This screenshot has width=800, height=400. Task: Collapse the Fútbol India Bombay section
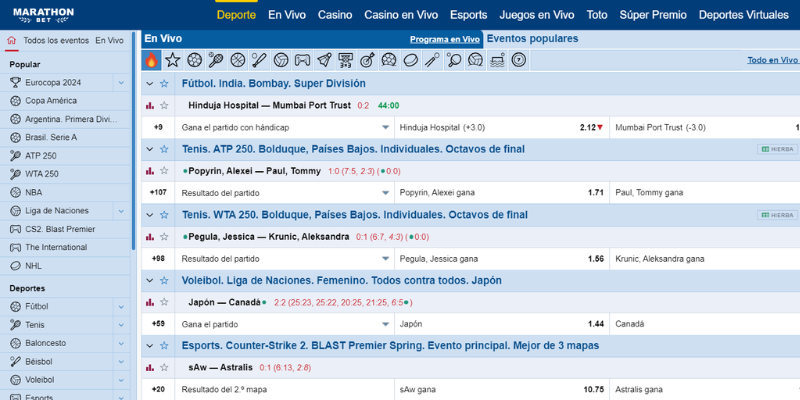pos(149,84)
